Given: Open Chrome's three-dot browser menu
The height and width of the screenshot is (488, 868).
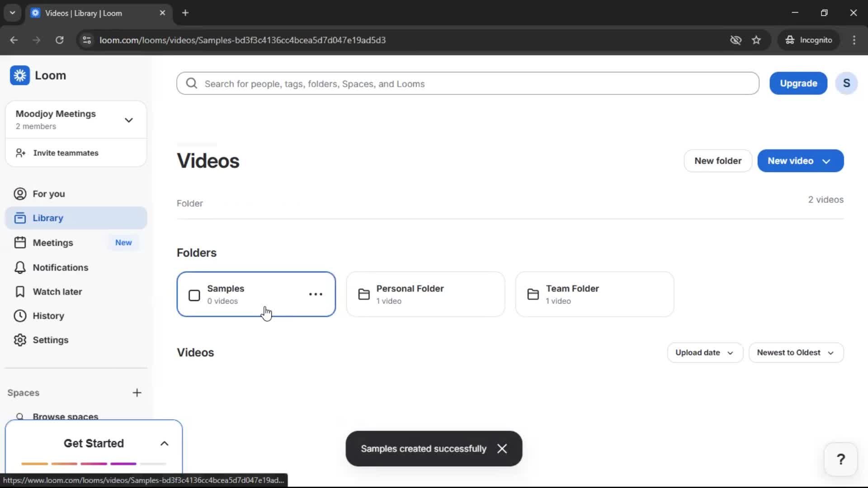Looking at the screenshot, I should pyautogui.click(x=854, y=40).
